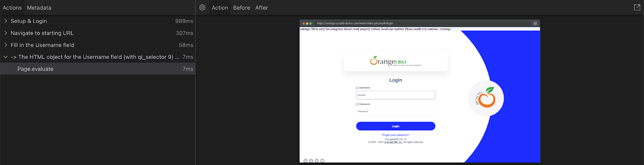Click the Twitter icon on login page

(317, 161)
